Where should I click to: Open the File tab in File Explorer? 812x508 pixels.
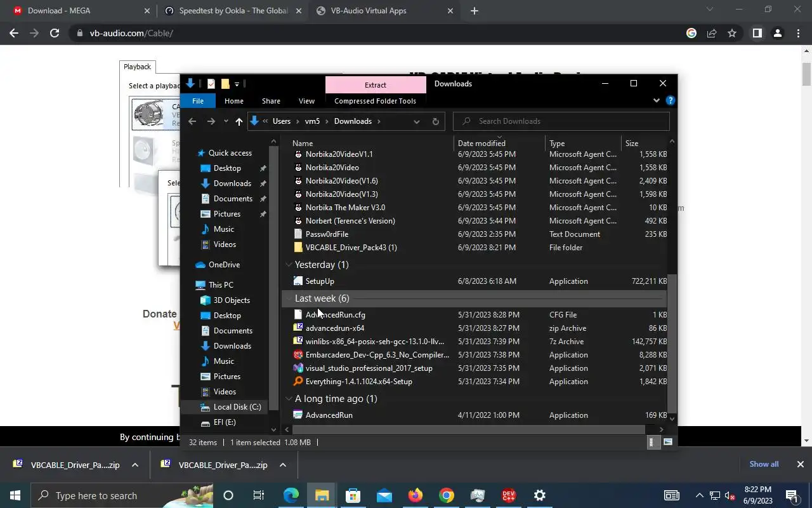tap(198, 101)
